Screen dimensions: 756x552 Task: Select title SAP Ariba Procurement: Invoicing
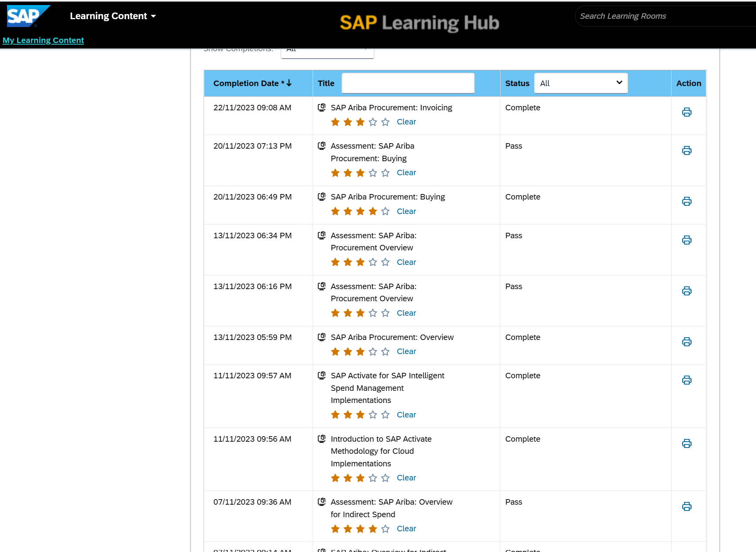pos(391,108)
